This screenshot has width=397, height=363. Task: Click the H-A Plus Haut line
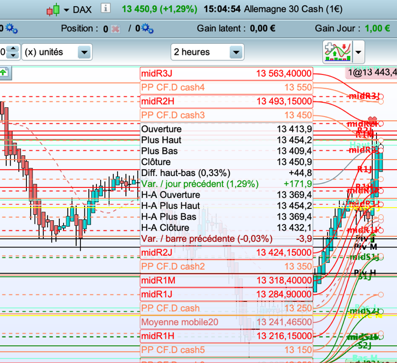point(226,206)
